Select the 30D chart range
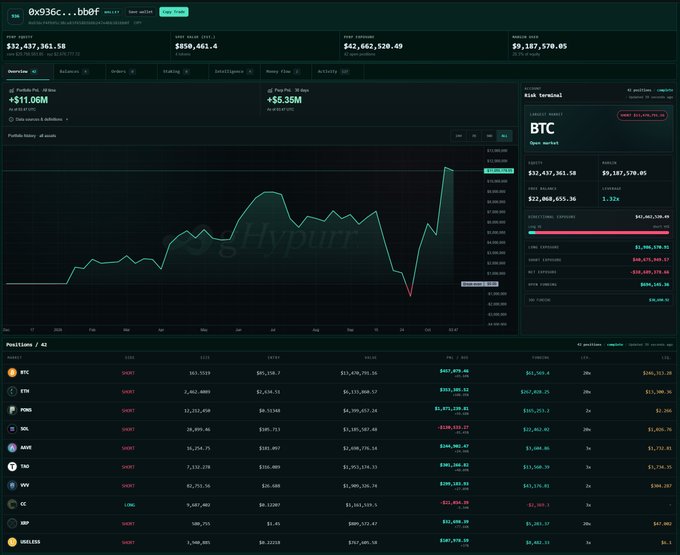Image resolution: width=680 pixels, height=555 pixels. (489, 136)
